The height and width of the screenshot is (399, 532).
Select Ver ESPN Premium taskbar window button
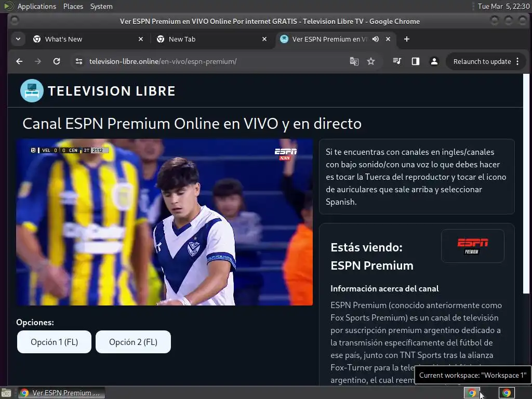click(61, 393)
